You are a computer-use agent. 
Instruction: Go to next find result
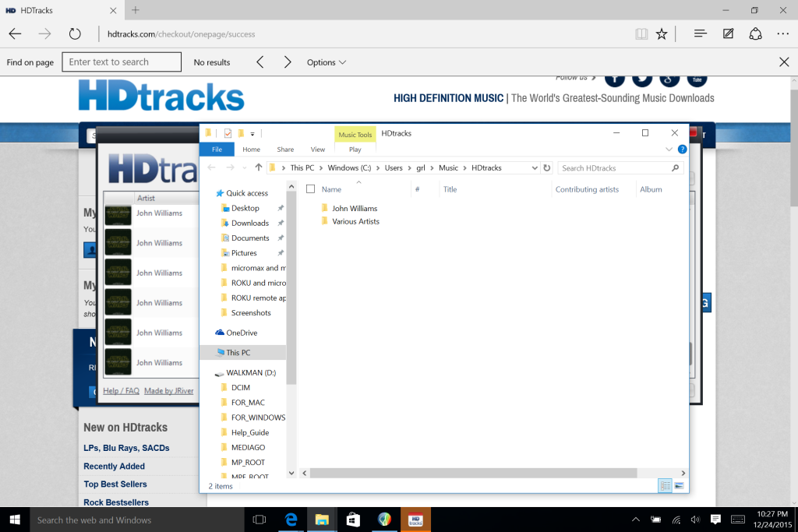coord(288,62)
